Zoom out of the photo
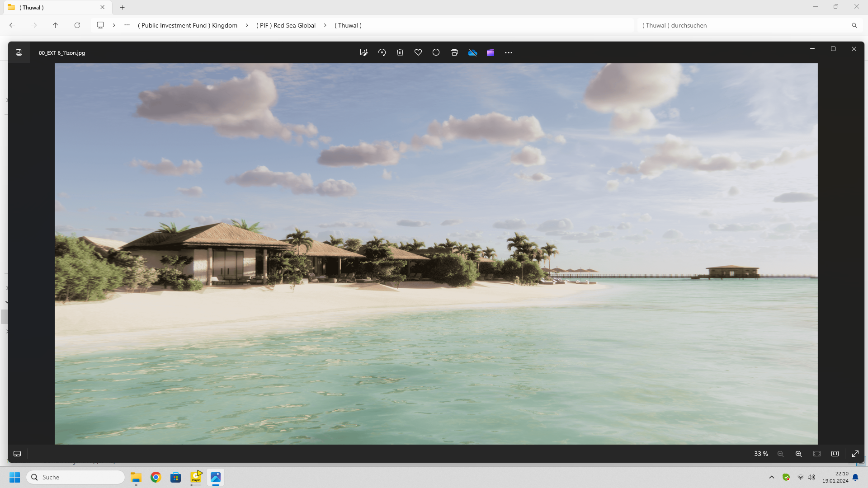Screen dimensions: 868x488 coord(781,454)
